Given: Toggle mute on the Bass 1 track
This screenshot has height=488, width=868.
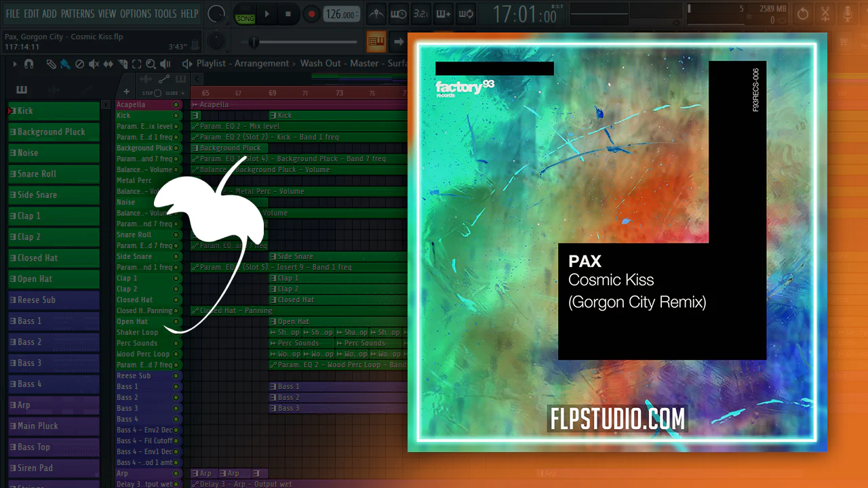Looking at the screenshot, I should pos(176,387).
